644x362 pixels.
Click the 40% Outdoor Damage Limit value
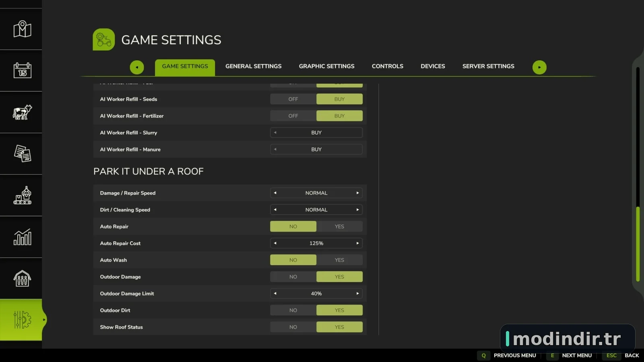click(x=316, y=294)
